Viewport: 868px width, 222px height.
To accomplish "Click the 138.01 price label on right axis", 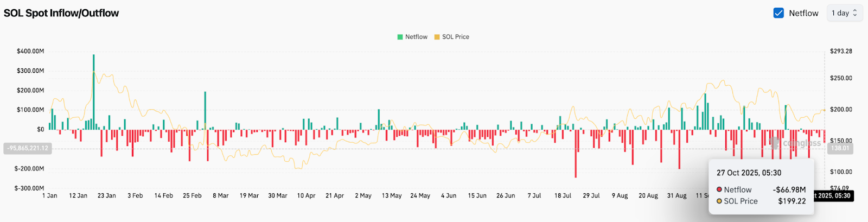I will 840,148.
